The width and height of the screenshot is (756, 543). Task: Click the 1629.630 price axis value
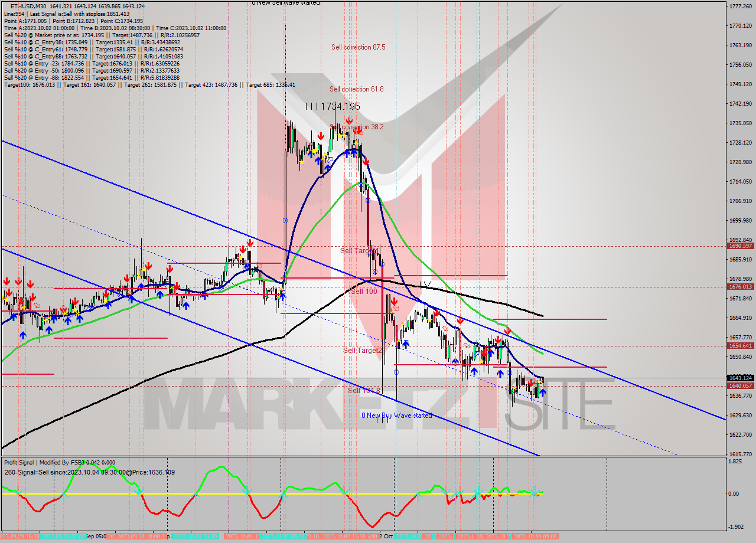click(740, 415)
